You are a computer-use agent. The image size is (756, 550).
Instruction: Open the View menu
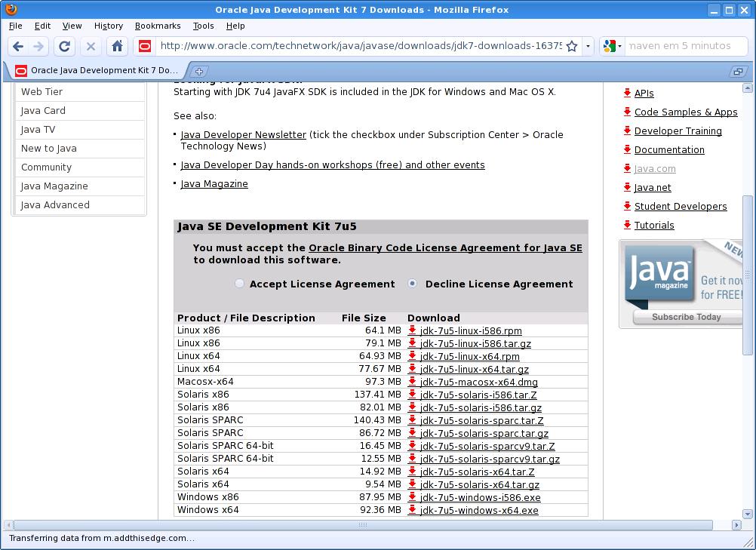(x=72, y=26)
